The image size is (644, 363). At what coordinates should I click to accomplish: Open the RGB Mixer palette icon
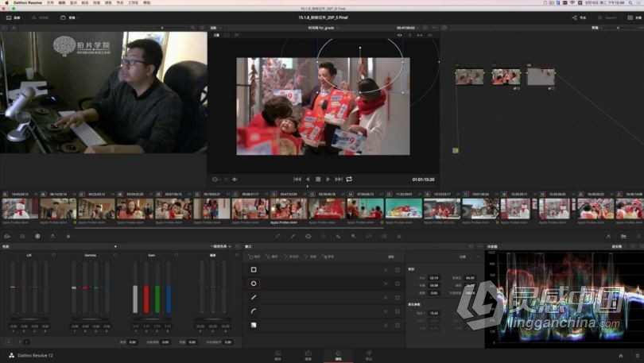click(x=52, y=236)
